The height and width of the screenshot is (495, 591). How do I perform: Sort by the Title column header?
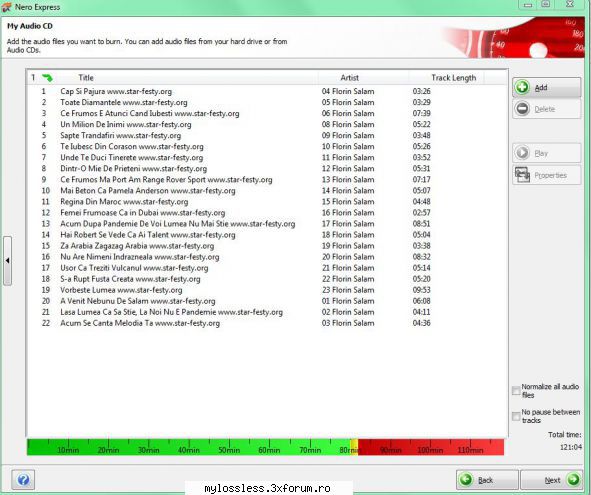tap(86, 78)
